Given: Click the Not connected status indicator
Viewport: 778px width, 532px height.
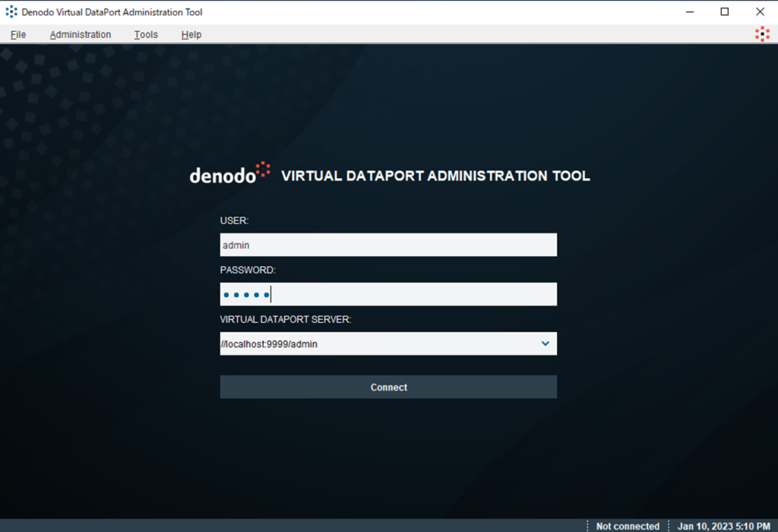Looking at the screenshot, I should coord(628,526).
